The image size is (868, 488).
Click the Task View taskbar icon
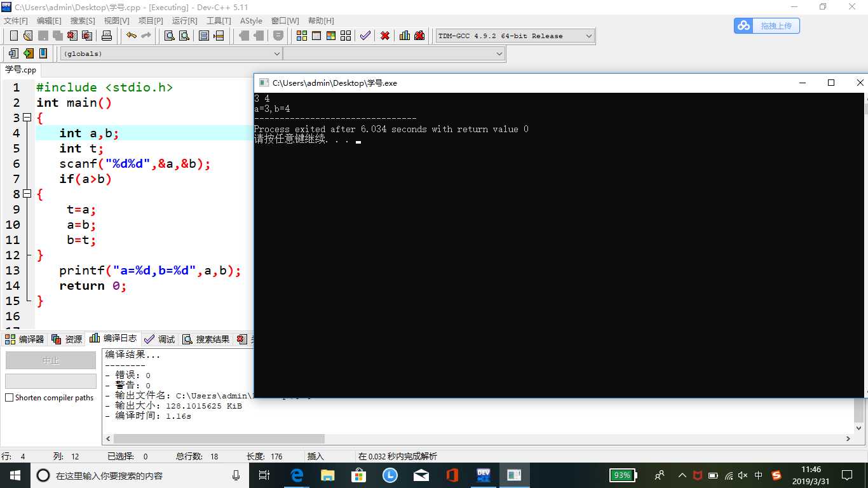265,475
